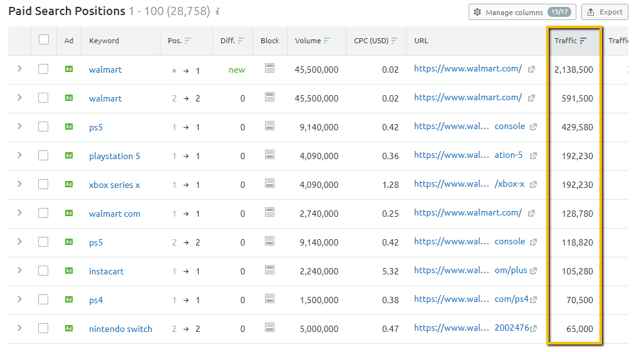Expand the playstation 5 row
The height and width of the screenshot is (352, 644).
[x=19, y=155]
